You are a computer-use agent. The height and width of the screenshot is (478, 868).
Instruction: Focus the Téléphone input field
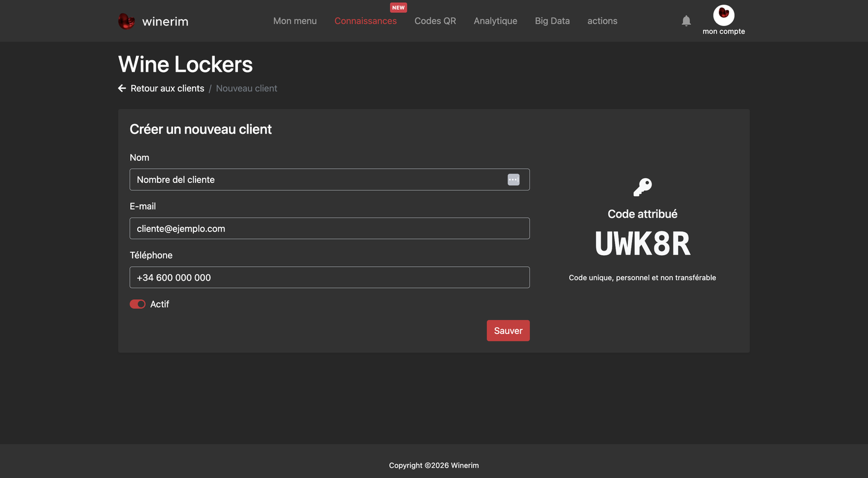(330, 277)
